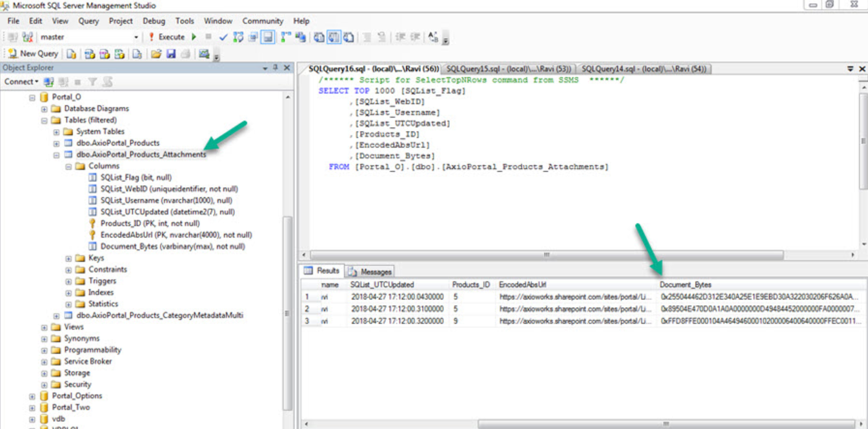868x429 pixels.
Task: Click the gray Cancel Executing Query stop icon
Action: coord(208,37)
